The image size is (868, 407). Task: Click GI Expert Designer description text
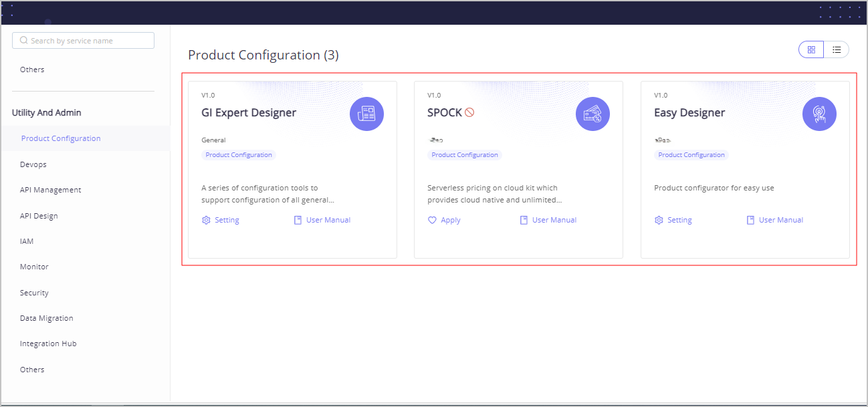[267, 194]
